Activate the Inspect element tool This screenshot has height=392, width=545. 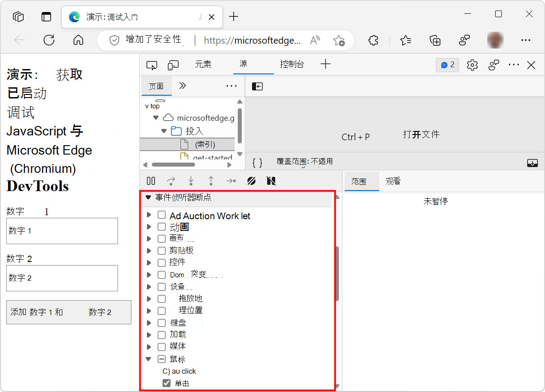pyautogui.click(x=152, y=65)
